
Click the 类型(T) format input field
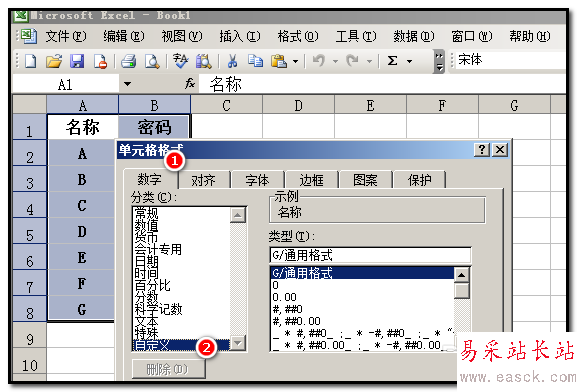pyautogui.click(x=370, y=255)
